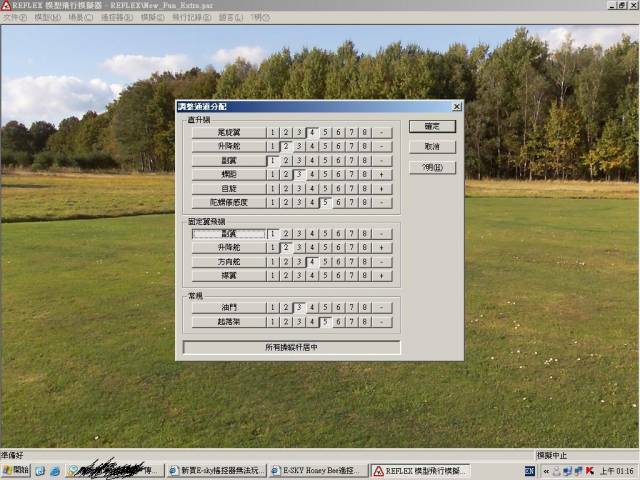Open the 語言(L) menu
Screen dimensions: 640x480
coord(231,18)
